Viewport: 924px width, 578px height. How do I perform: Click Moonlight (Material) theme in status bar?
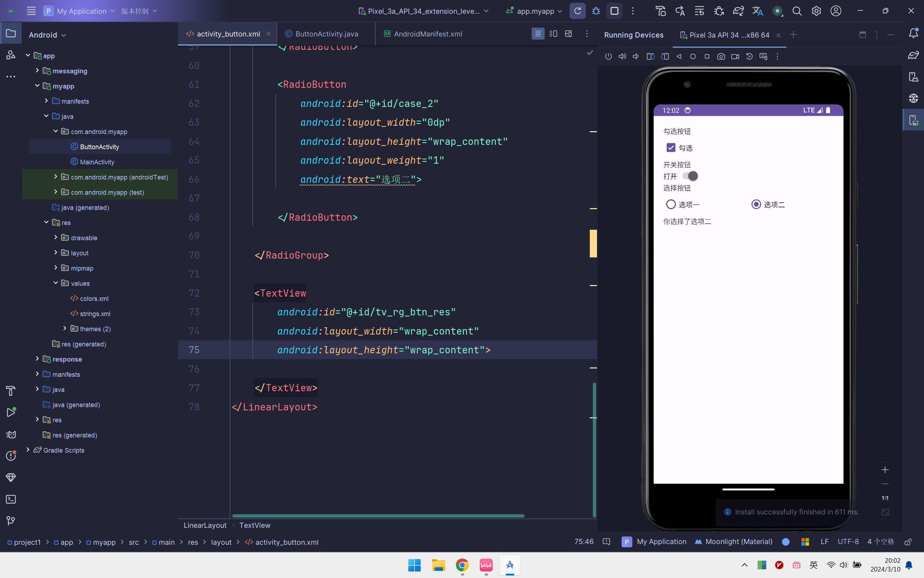click(734, 542)
